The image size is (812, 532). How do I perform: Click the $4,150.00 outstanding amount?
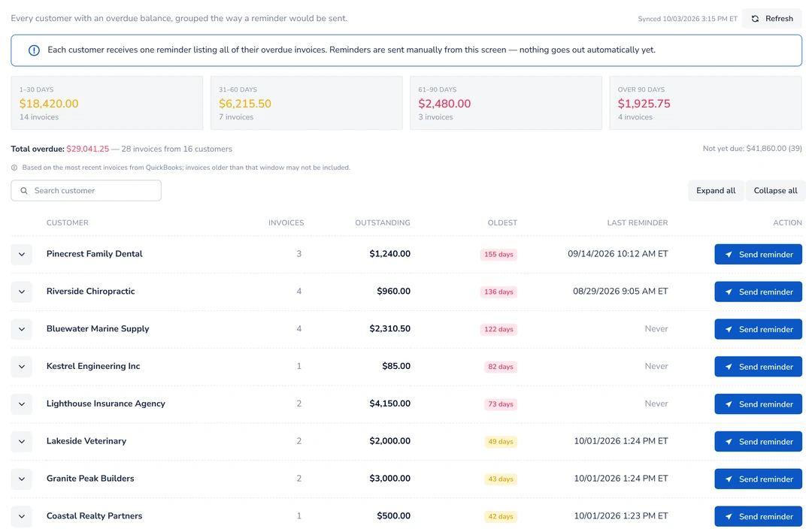tap(390, 404)
